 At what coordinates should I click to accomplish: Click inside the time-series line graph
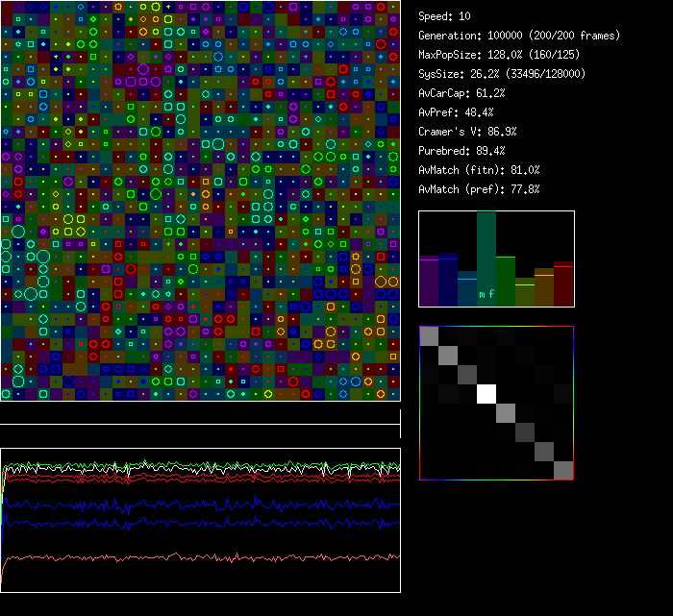(200, 520)
